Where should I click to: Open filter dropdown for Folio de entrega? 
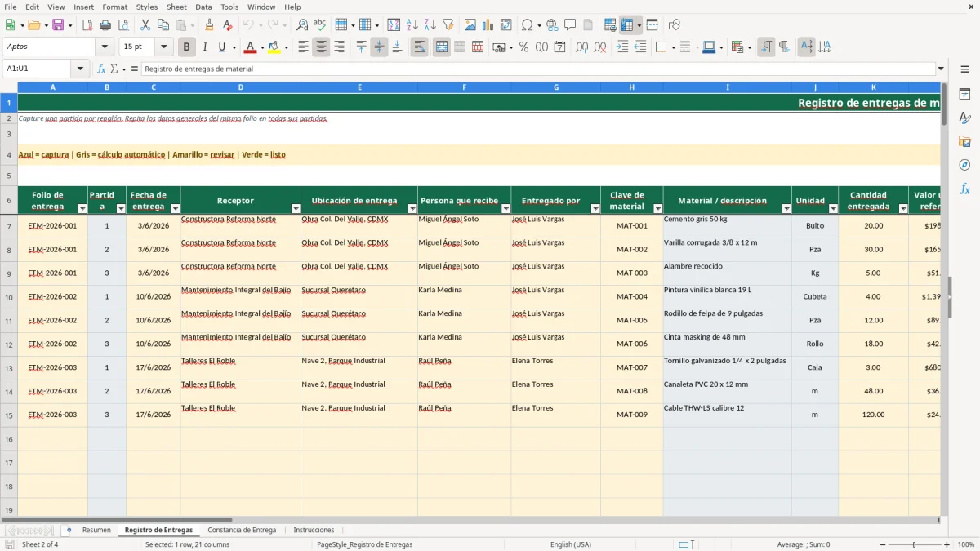(82, 209)
